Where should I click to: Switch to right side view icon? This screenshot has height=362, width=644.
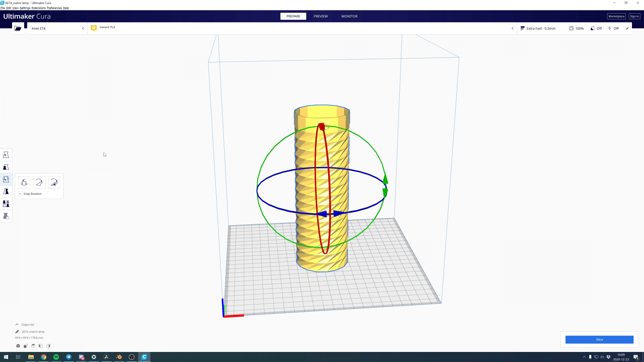48,346
